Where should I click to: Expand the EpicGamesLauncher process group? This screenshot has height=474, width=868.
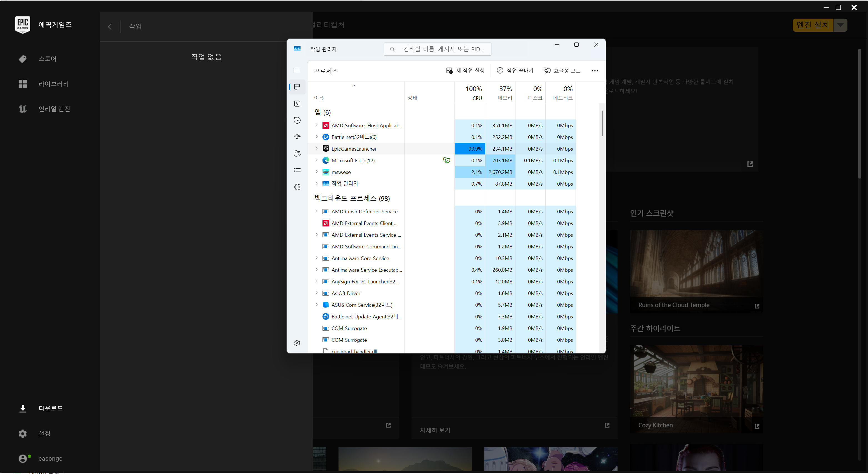(x=316, y=148)
